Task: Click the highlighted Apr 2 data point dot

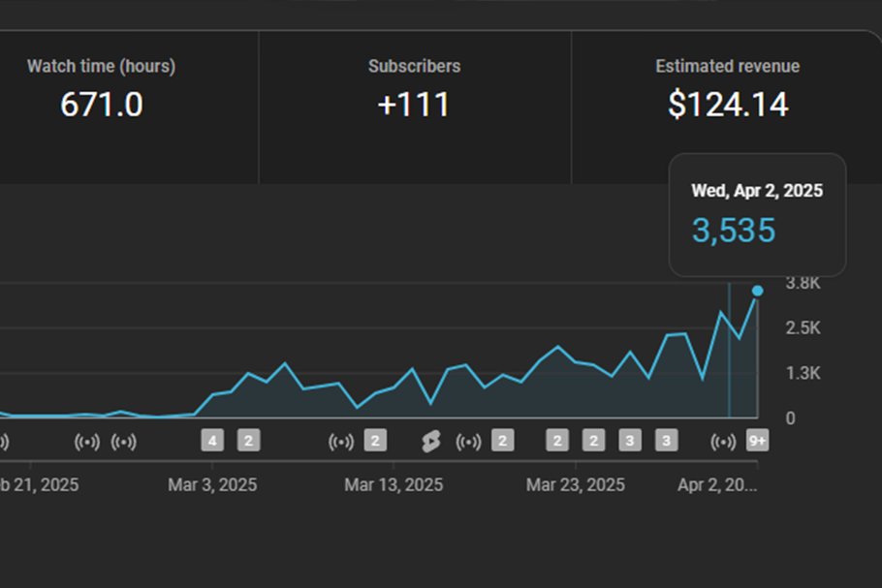Action: [x=757, y=291]
